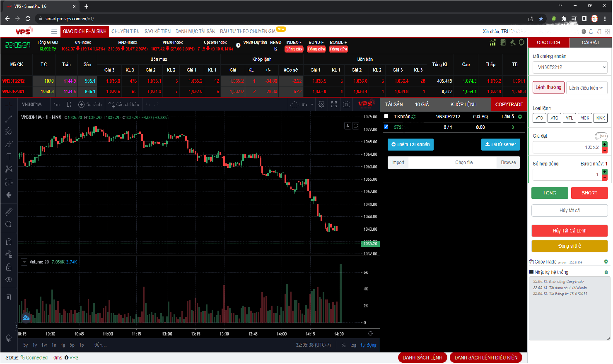Screen dimensions: 613x364
Task: Hide all drawings eye icon
Action: (x=9, y=280)
